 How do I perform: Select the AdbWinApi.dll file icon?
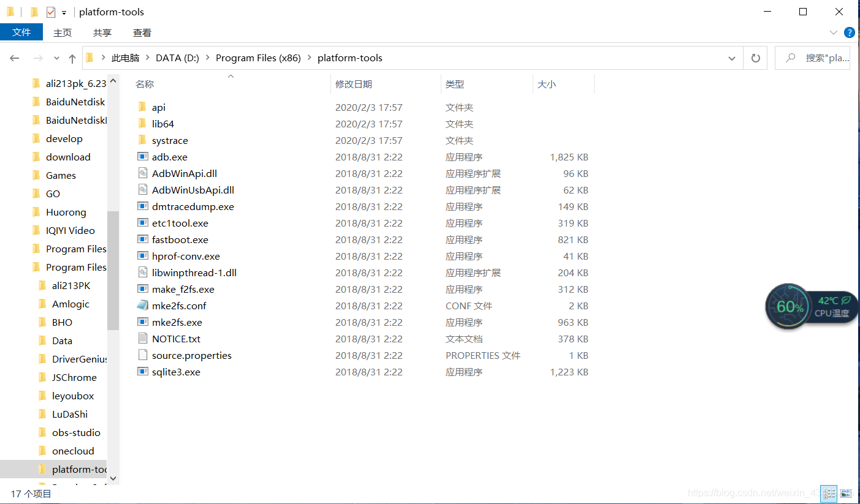click(142, 173)
